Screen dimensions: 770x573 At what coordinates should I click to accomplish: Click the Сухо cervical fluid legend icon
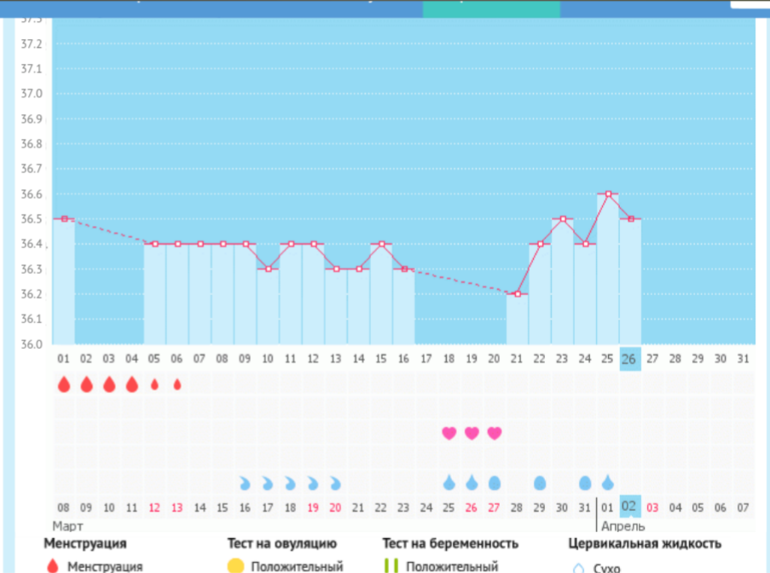coord(577,568)
